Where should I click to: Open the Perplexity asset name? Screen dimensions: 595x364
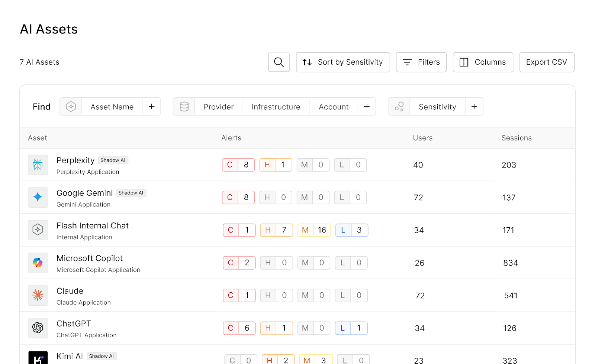tap(75, 160)
